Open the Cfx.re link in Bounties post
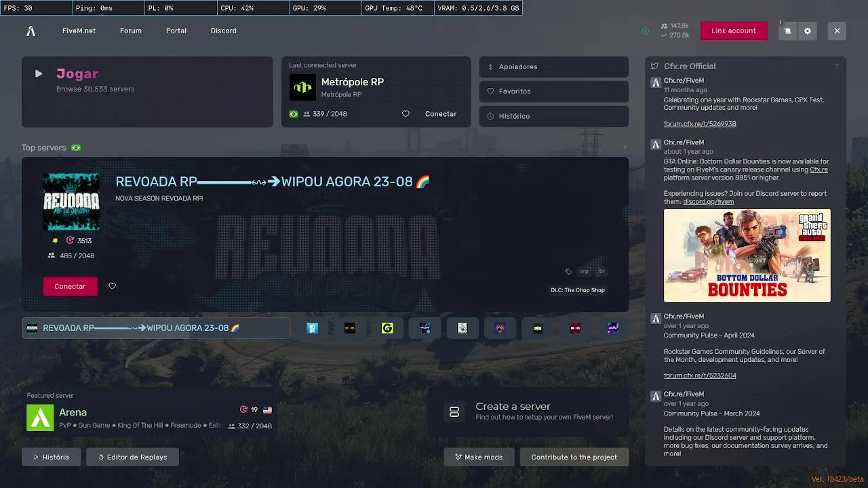This screenshot has width=868, height=488. (x=818, y=169)
